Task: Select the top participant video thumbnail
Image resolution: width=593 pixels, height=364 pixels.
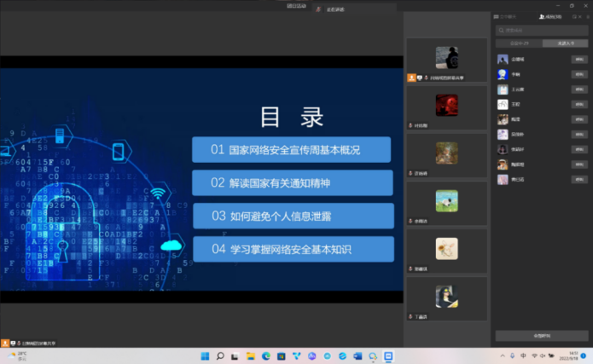Action: pyautogui.click(x=446, y=58)
